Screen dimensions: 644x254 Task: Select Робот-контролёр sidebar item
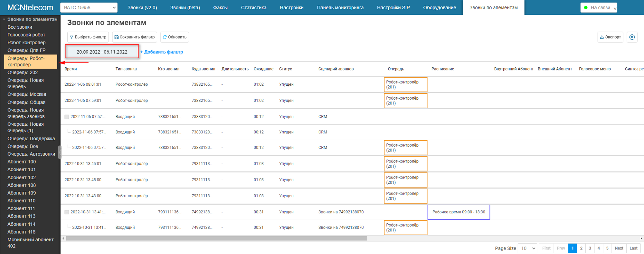click(26, 43)
